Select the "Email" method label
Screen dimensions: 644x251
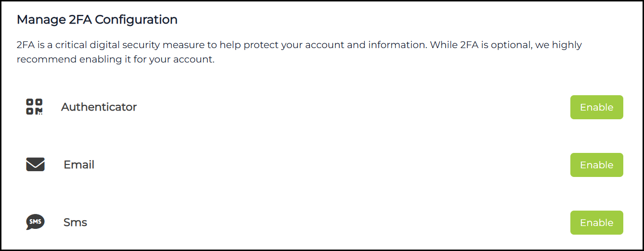(x=79, y=164)
